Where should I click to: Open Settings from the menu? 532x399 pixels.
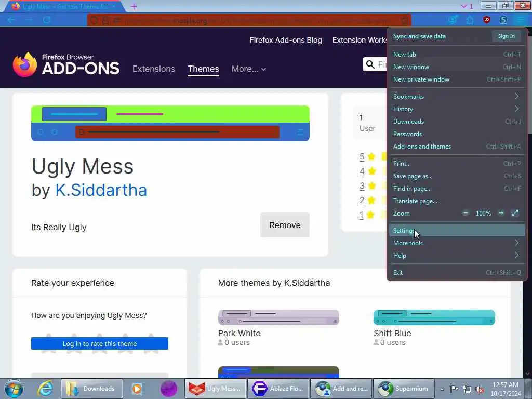point(457,230)
